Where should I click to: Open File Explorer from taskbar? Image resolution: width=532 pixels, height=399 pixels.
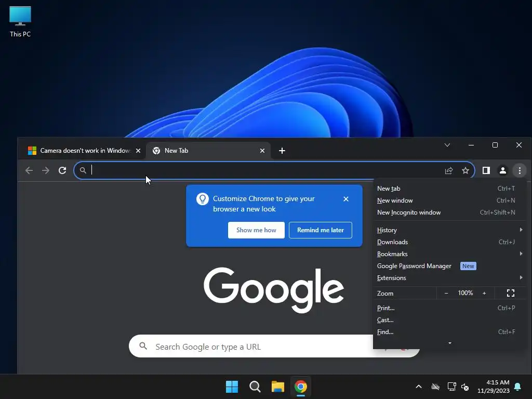click(x=277, y=387)
